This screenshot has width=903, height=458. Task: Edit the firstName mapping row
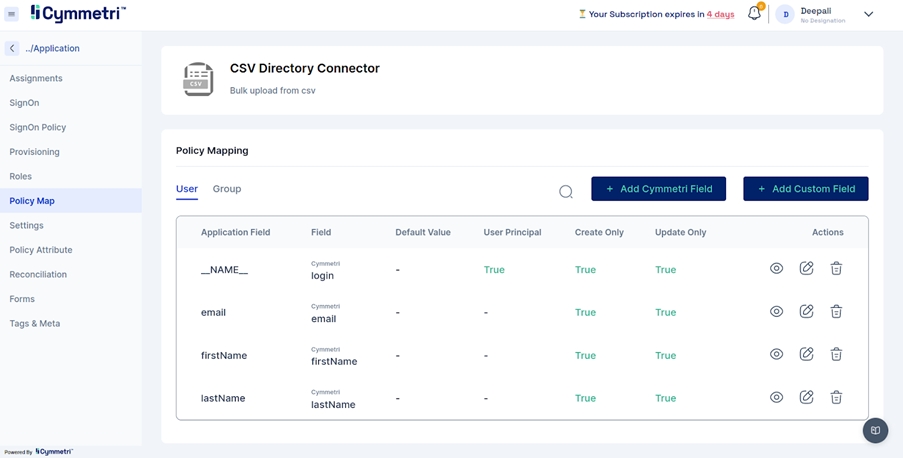pos(806,355)
